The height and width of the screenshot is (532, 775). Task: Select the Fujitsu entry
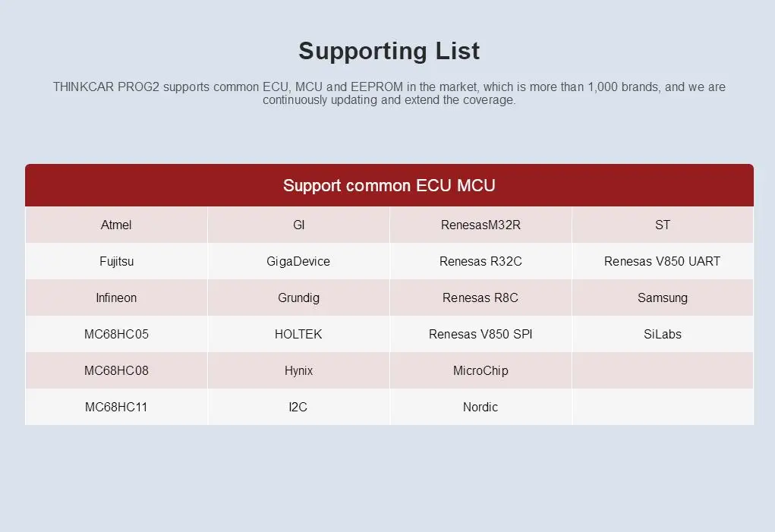pyautogui.click(x=116, y=261)
